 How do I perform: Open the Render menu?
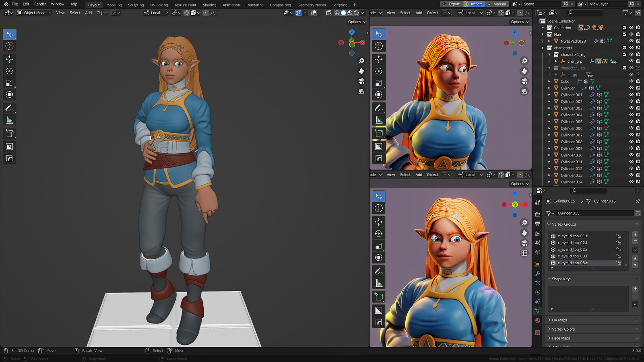click(x=40, y=4)
